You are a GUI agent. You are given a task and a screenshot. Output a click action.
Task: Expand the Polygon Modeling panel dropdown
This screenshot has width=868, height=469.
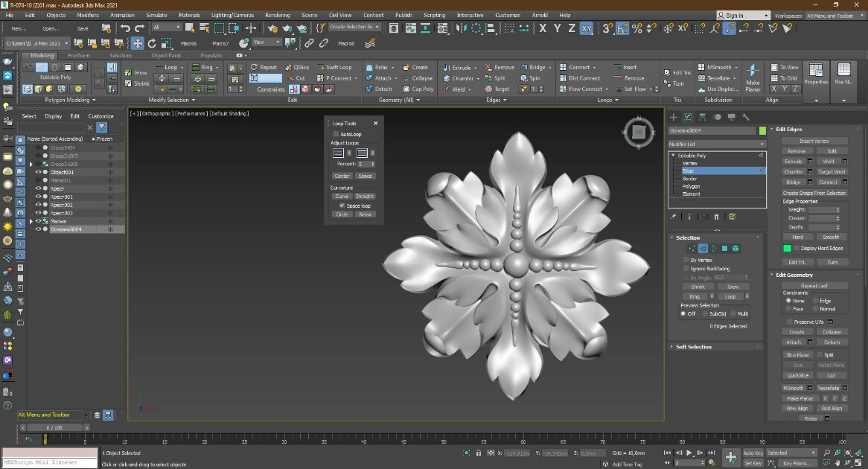(x=70, y=100)
